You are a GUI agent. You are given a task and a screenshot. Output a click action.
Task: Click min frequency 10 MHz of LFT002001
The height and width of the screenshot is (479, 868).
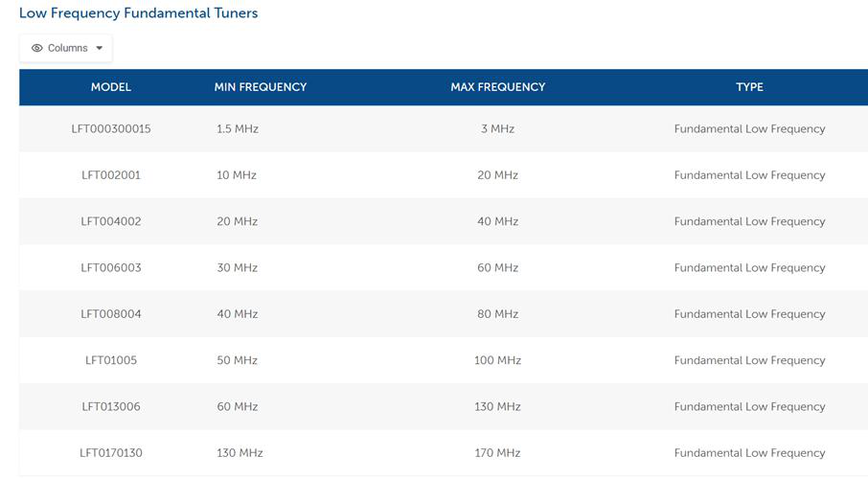(237, 175)
